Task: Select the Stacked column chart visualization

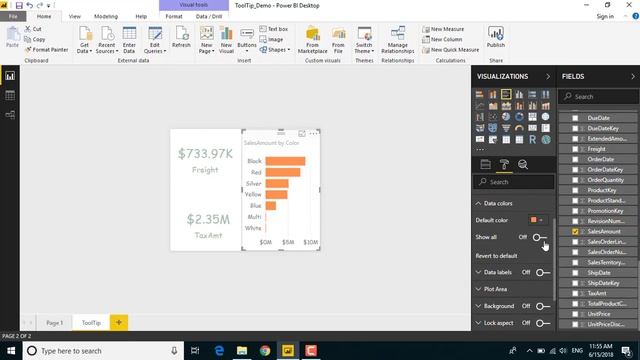Action: coord(493,95)
